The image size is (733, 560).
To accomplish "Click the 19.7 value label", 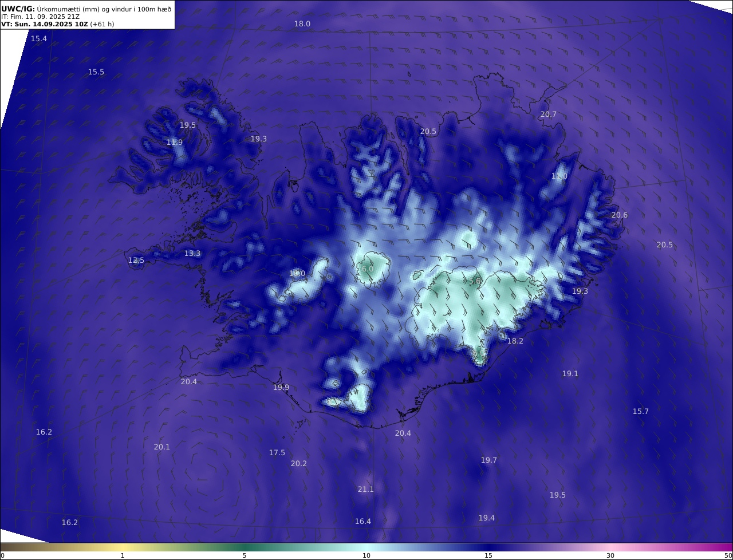I will click(x=489, y=460).
